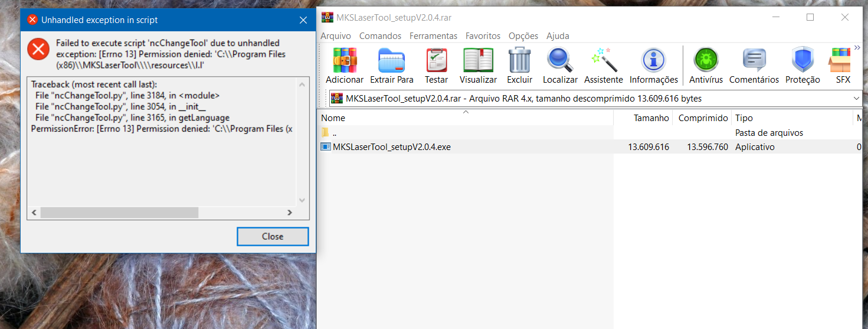Show more toolbar items chevron
Screen dimensions: 868x329
(857, 48)
